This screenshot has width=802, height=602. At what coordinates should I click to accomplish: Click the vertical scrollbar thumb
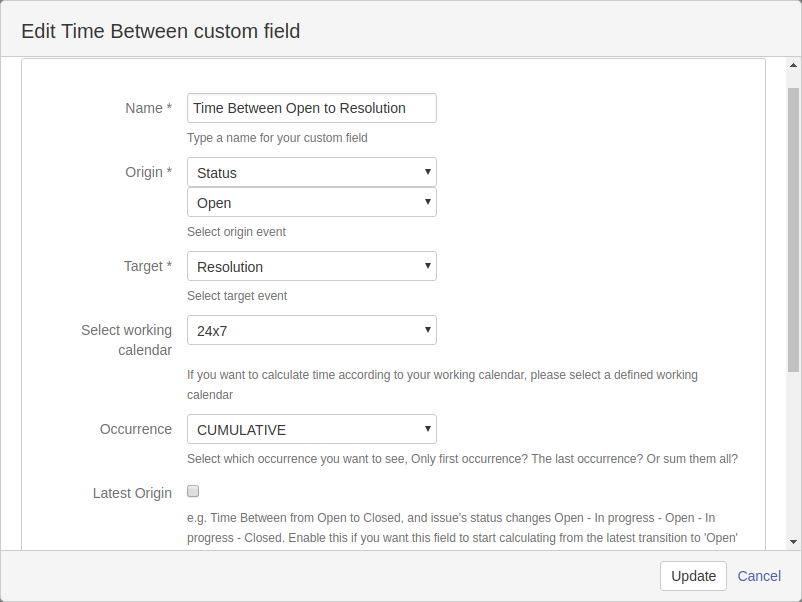point(793,230)
